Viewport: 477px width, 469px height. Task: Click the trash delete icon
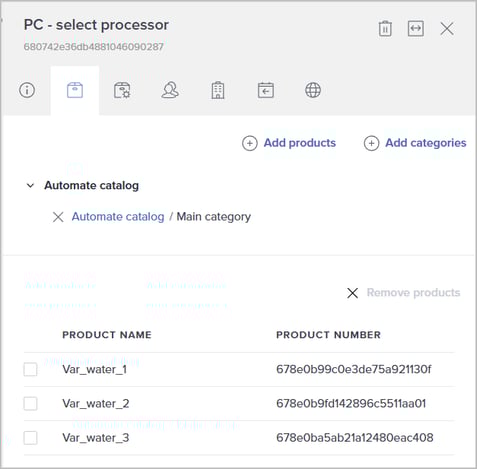point(385,29)
